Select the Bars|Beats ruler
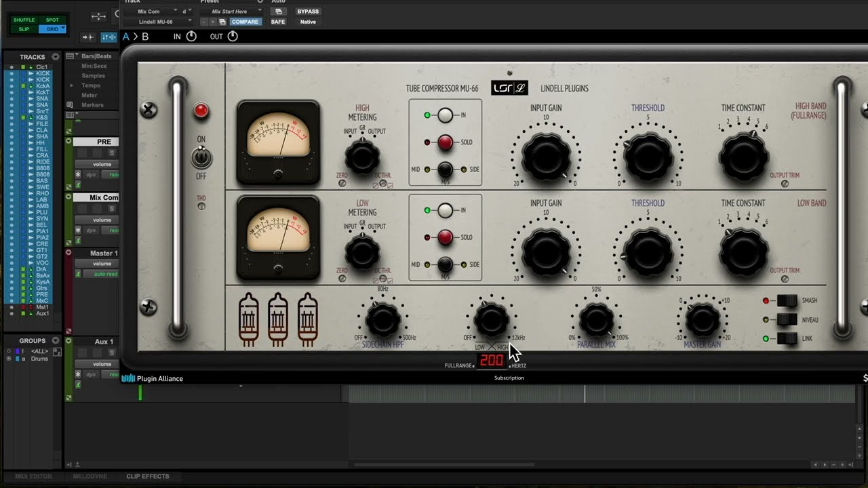Viewport: 868px width, 488px height. 96,56
